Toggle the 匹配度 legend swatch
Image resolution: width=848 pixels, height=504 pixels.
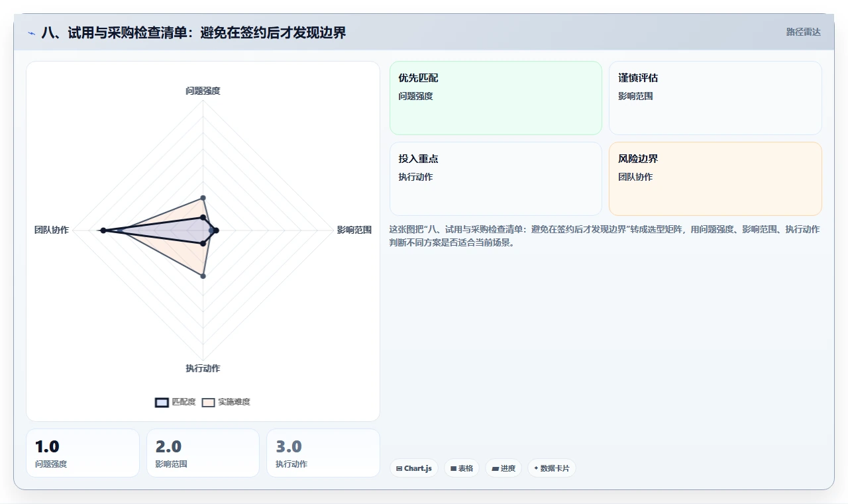pyautogui.click(x=162, y=402)
